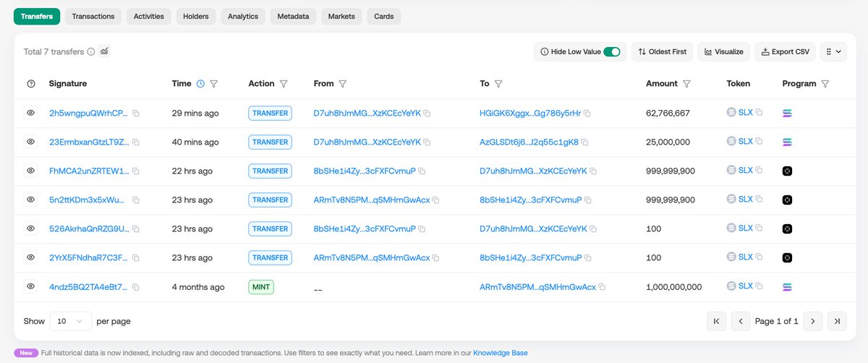Viewport: 868px width, 363px height.
Task: Open the Action column filter
Action: tap(284, 84)
